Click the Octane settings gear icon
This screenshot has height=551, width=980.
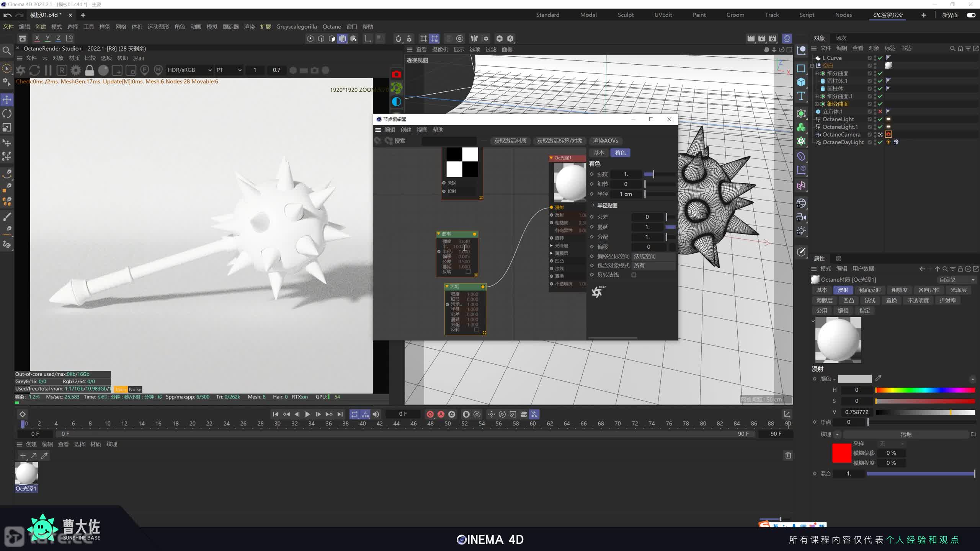[76, 70]
